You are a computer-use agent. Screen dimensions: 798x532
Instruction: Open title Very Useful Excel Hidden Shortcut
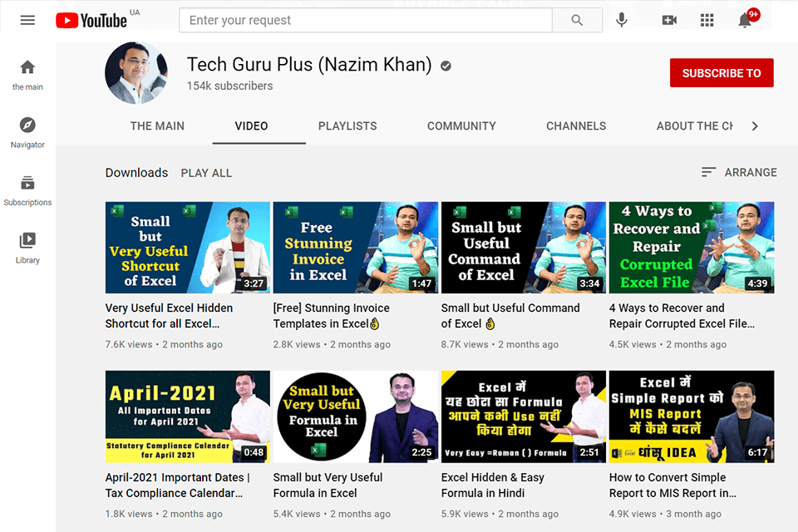(169, 316)
